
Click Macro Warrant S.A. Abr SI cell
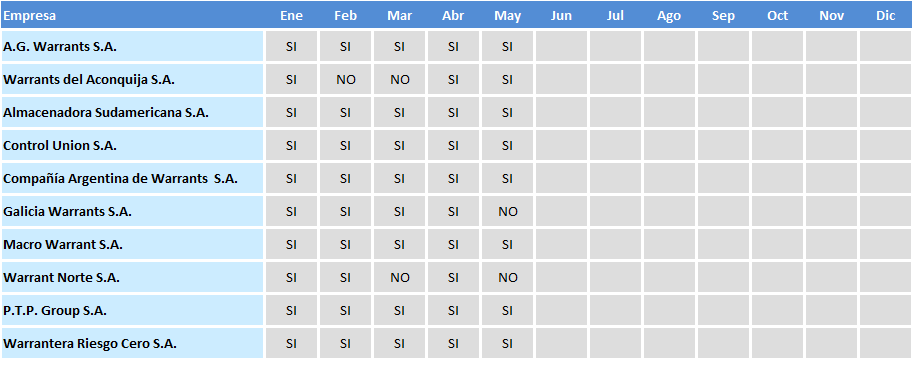[453, 245]
